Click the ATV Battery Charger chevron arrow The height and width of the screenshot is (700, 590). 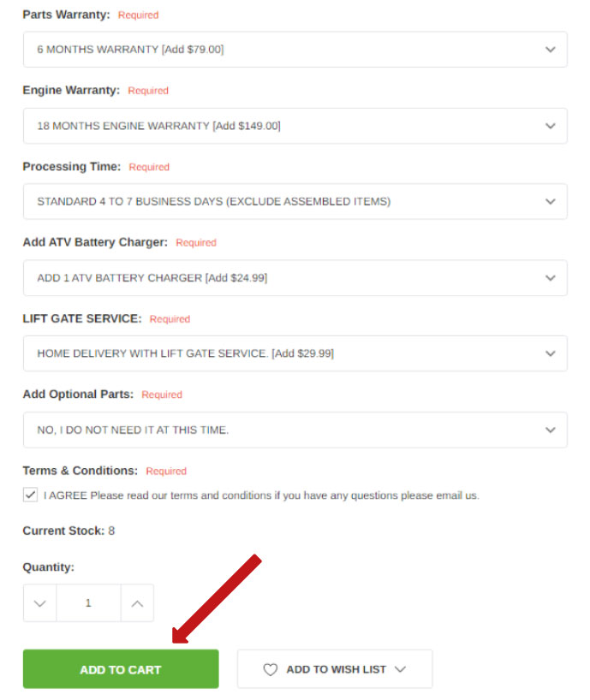click(551, 278)
